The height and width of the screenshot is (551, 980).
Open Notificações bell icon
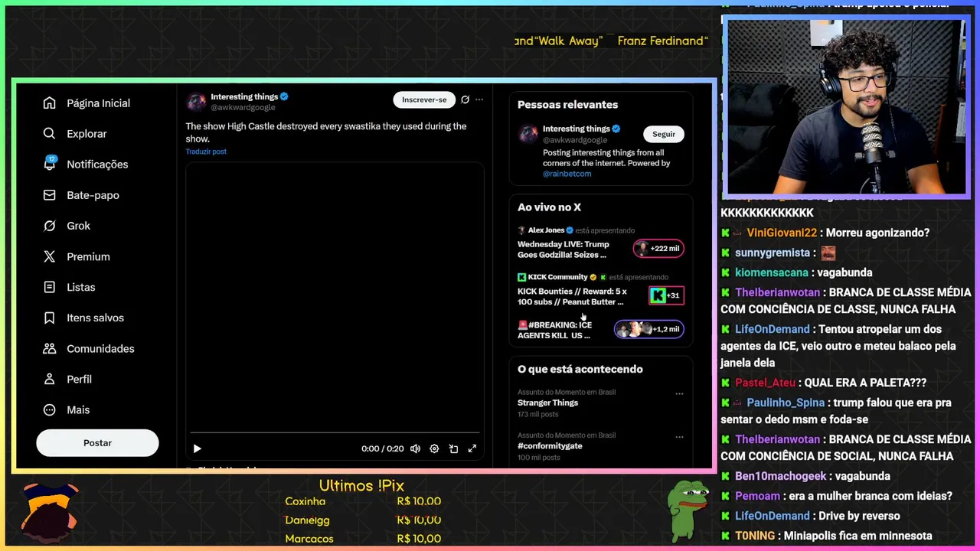coord(50,164)
